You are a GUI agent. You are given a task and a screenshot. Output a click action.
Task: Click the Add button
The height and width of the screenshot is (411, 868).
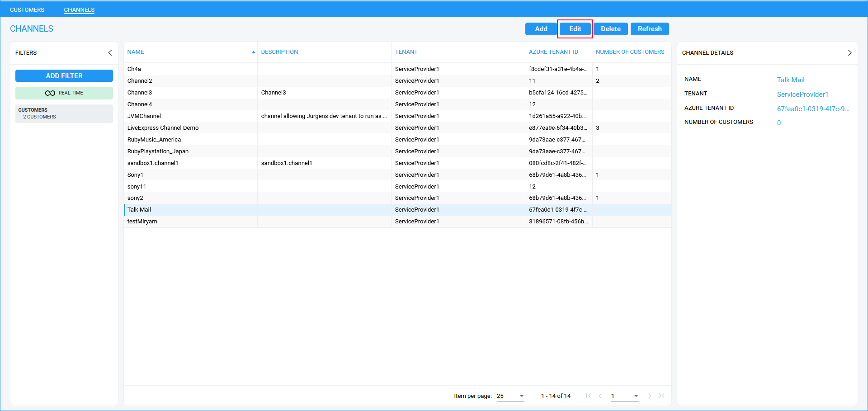541,29
